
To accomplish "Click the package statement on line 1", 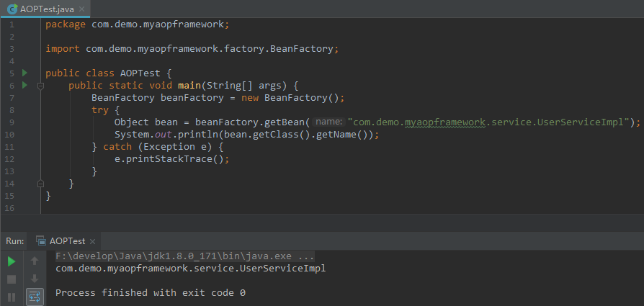I will [137, 24].
